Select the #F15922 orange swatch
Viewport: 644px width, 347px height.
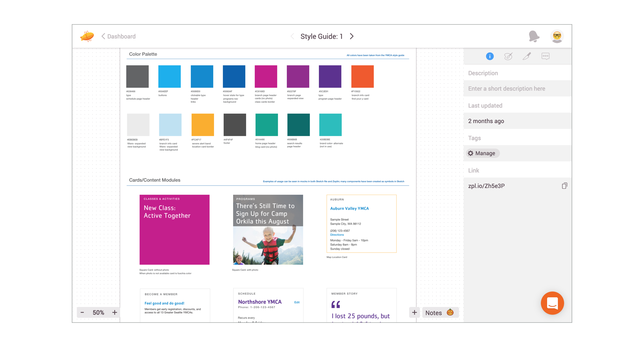[x=363, y=77]
